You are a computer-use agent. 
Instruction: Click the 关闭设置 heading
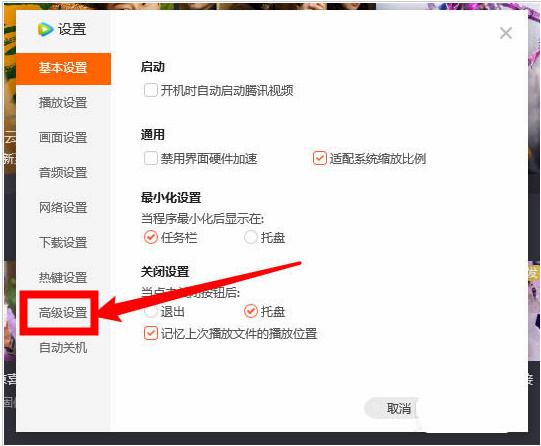(165, 272)
